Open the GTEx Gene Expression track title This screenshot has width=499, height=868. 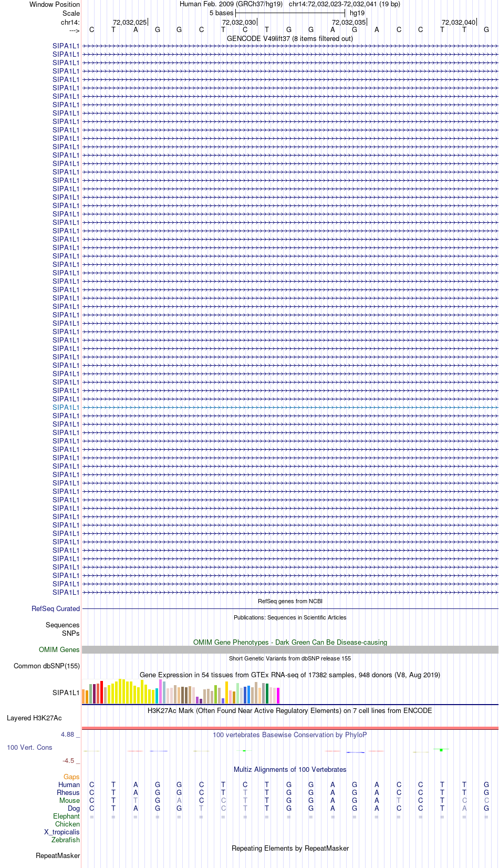pyautogui.click(x=290, y=675)
